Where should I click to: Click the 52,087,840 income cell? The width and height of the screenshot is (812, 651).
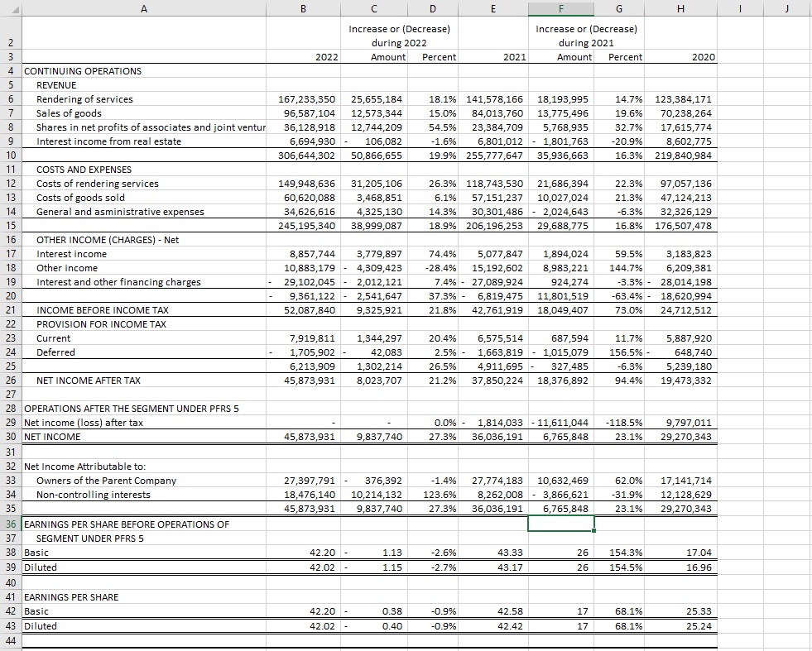[x=304, y=310]
